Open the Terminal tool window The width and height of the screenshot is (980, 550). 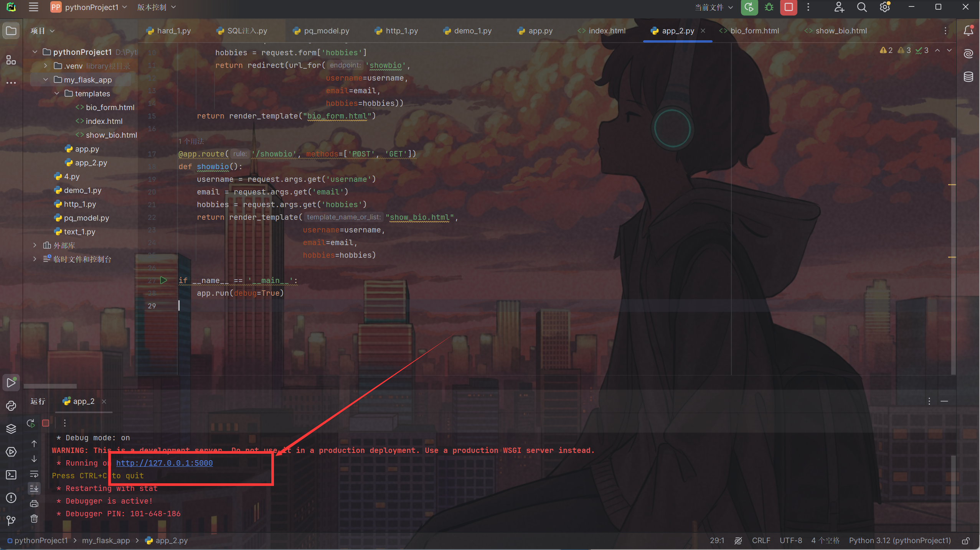pos(11,474)
